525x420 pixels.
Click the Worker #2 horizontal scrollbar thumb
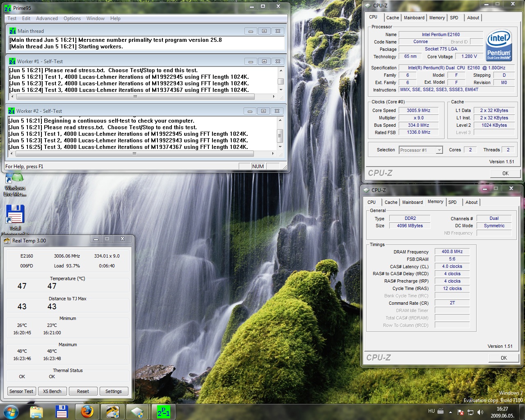134,154
